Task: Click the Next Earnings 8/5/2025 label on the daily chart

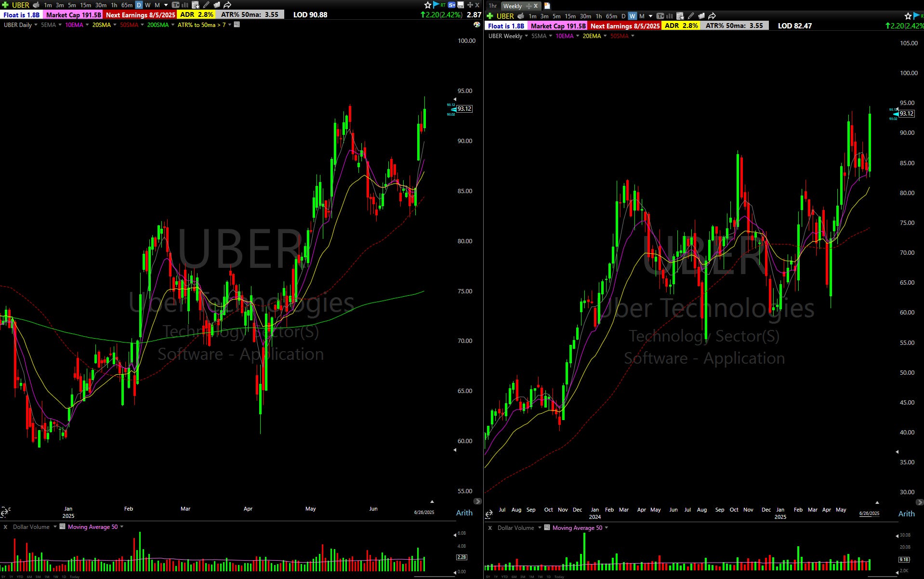Action: click(x=140, y=14)
